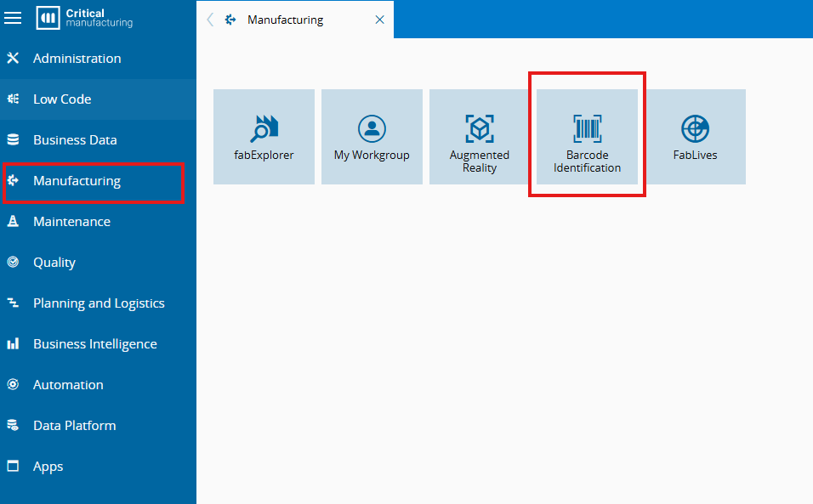Open the Maintenance section
This screenshot has width=813, height=504.
pos(98,222)
